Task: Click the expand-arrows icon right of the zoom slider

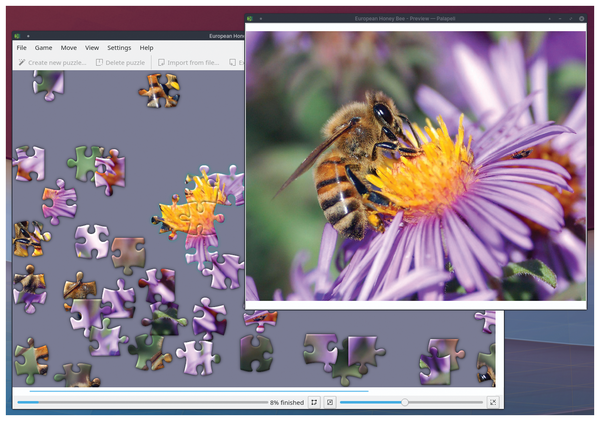Action: [493, 402]
